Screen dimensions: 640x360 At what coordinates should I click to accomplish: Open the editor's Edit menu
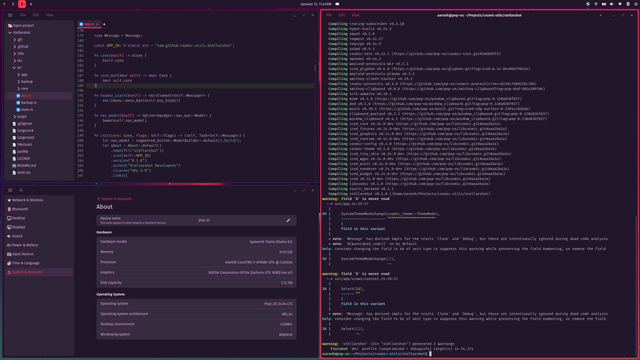36,15
